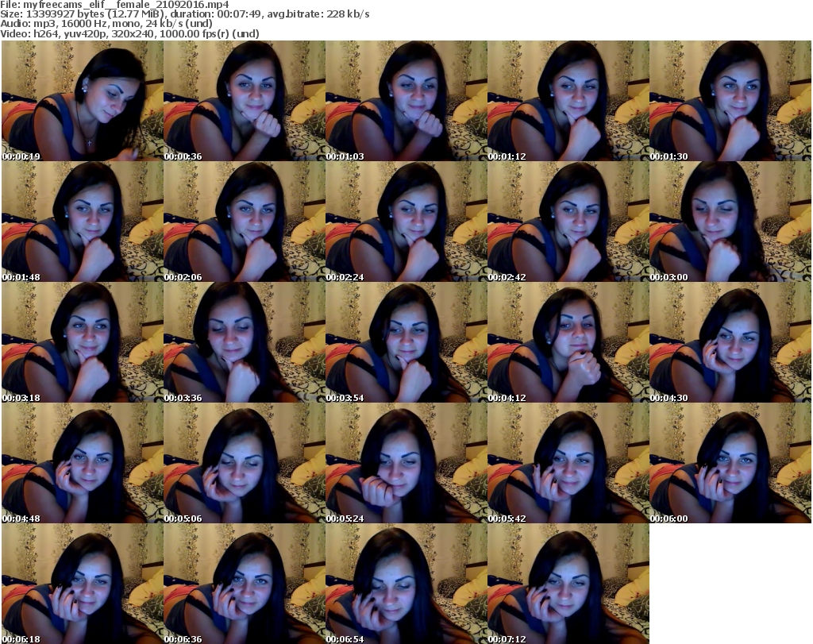Pick the frame marked 00:02:06
The width and height of the screenshot is (813, 644).
[245, 222]
